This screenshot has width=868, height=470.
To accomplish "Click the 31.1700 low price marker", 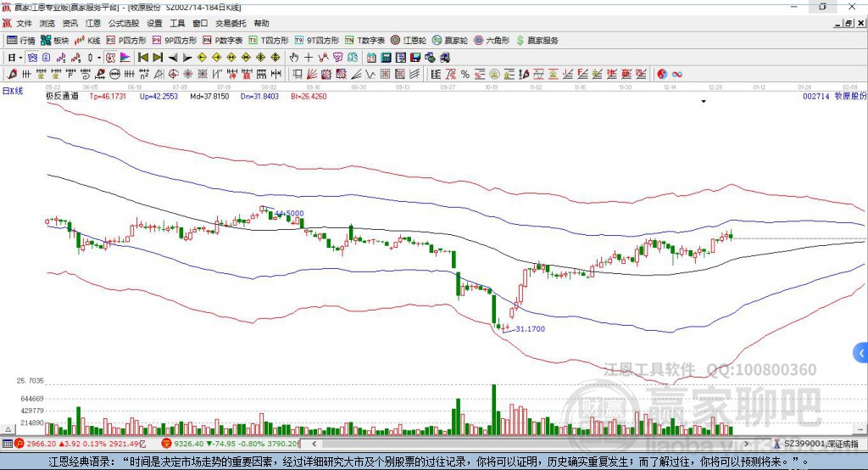I will point(530,328).
